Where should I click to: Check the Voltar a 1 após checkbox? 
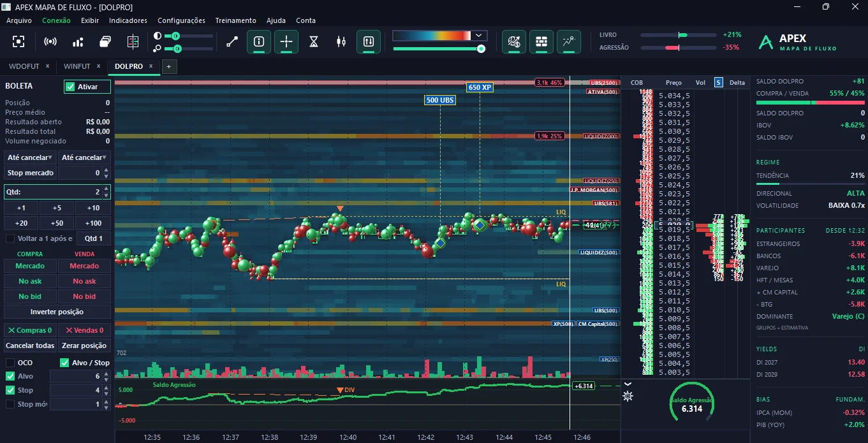tap(10, 238)
